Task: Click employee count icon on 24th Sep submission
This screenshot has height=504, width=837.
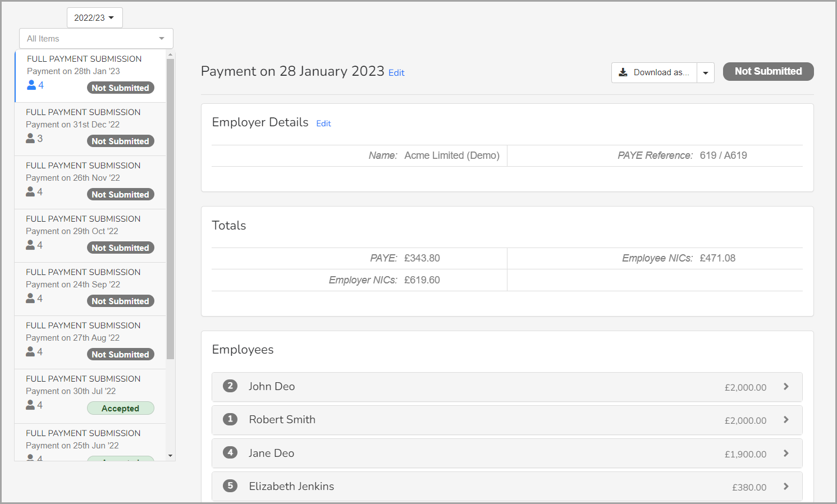Action: [30, 298]
